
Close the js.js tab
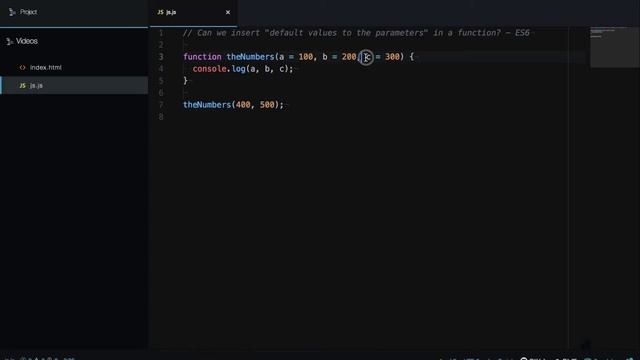[228, 12]
